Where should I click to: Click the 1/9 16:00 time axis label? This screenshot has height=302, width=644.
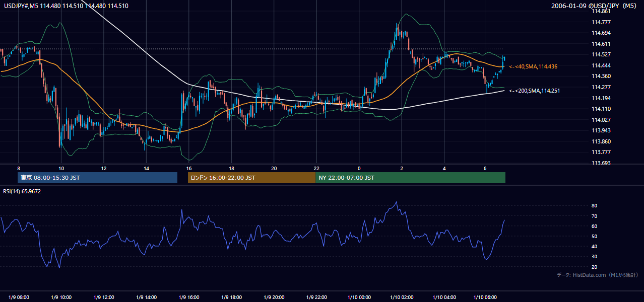[189, 297]
